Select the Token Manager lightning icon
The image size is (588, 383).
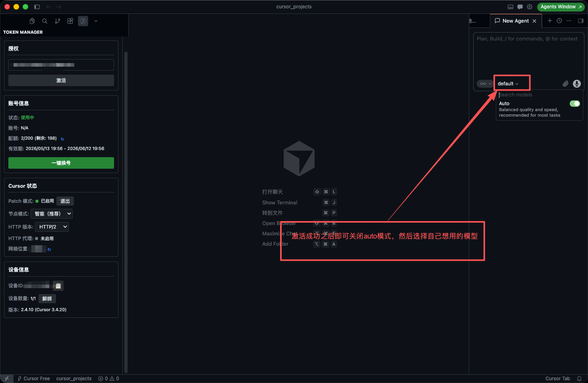pos(83,21)
